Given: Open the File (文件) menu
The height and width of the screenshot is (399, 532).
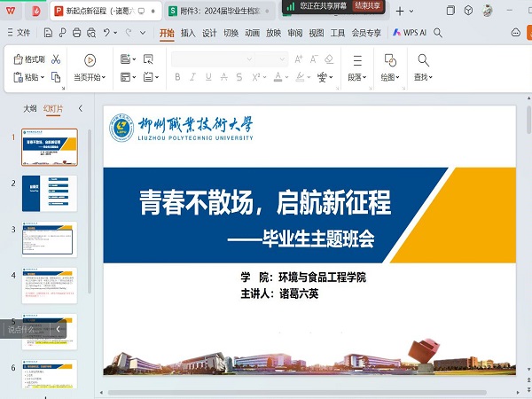Looking at the screenshot, I should pos(19,33).
